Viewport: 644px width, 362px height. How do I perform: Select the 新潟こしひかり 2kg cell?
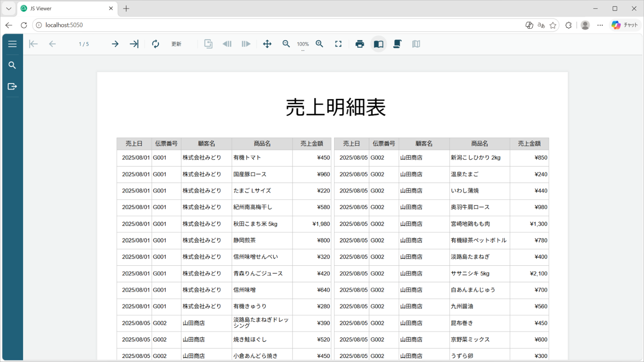pos(480,158)
